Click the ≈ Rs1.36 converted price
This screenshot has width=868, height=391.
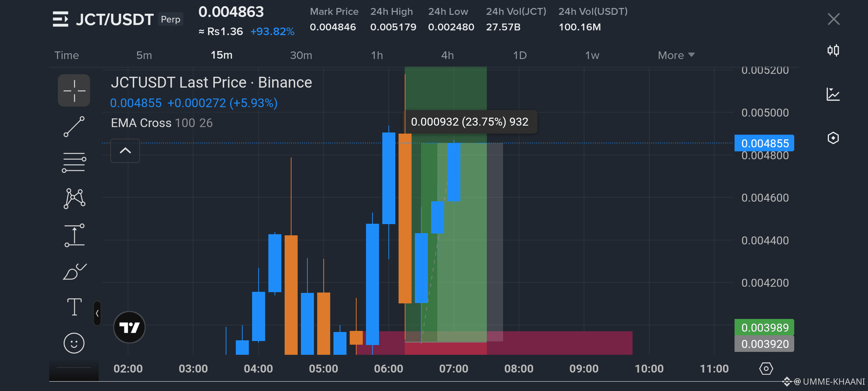[221, 31]
